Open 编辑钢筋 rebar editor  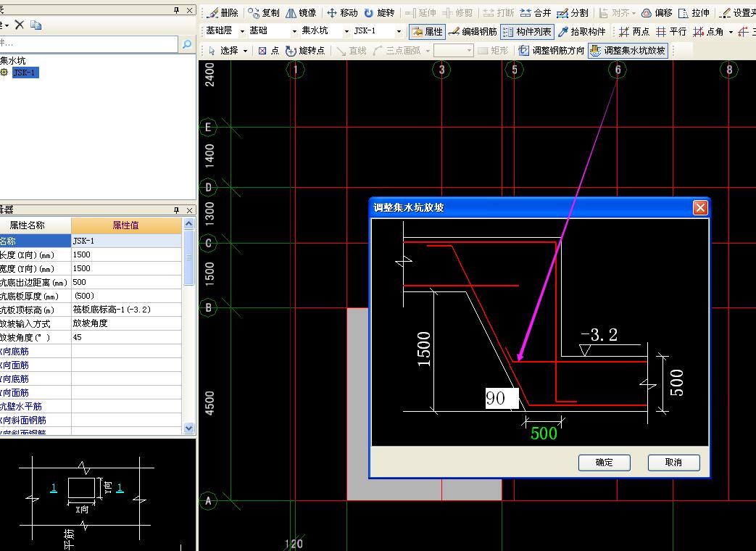click(473, 32)
